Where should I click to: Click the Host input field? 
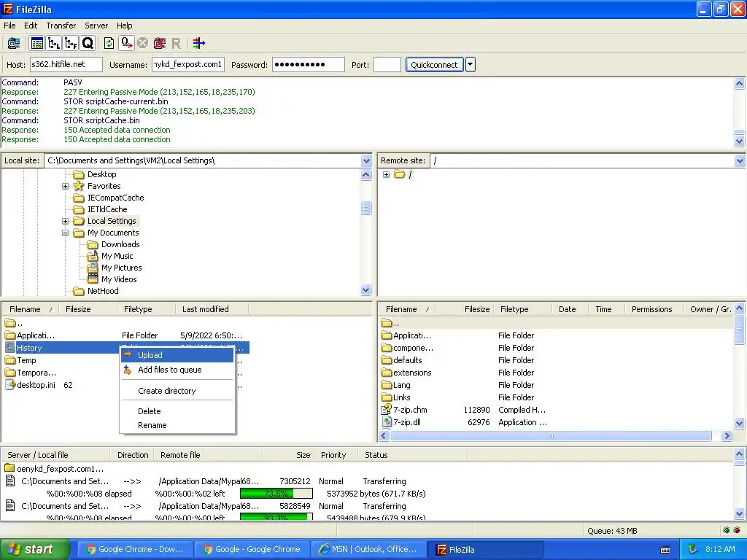[x=66, y=64]
